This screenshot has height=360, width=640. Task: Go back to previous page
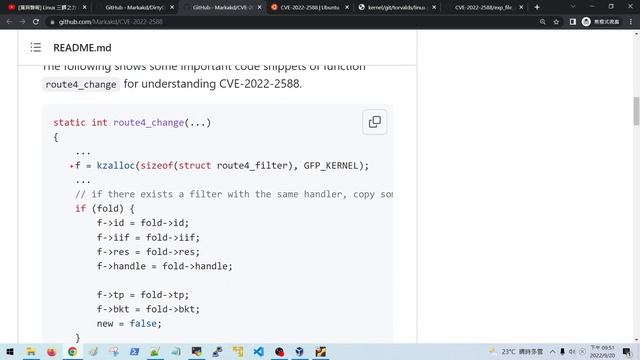[x=9, y=22]
